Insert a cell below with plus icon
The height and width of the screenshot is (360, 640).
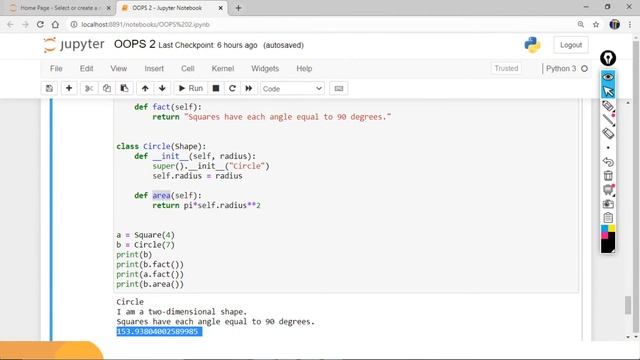pos(69,89)
